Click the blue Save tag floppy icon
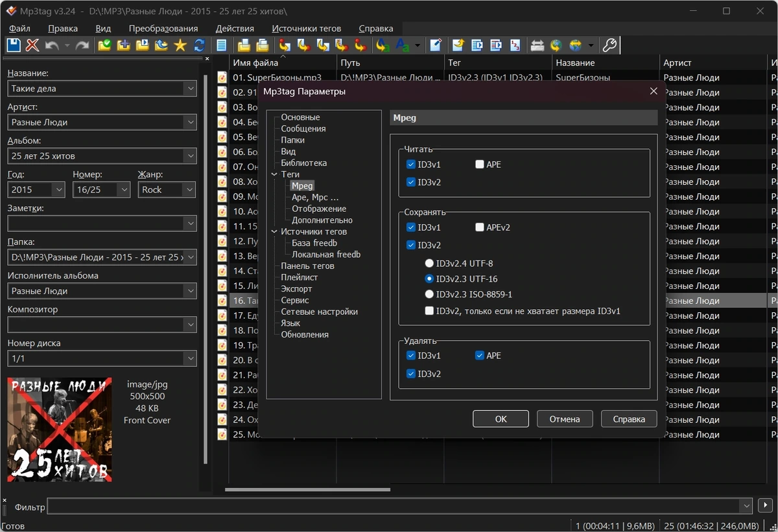Viewport: 778px width, 532px height. pos(14,45)
